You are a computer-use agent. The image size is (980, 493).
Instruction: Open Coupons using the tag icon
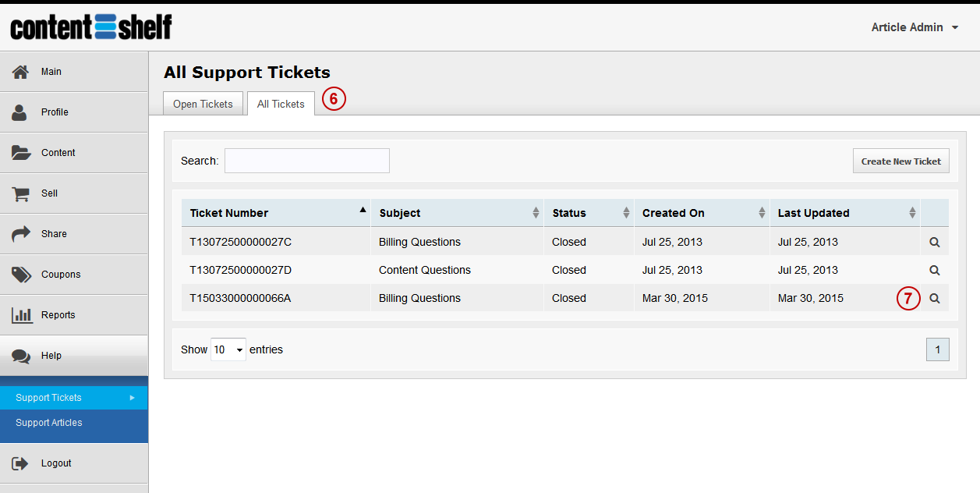point(21,275)
